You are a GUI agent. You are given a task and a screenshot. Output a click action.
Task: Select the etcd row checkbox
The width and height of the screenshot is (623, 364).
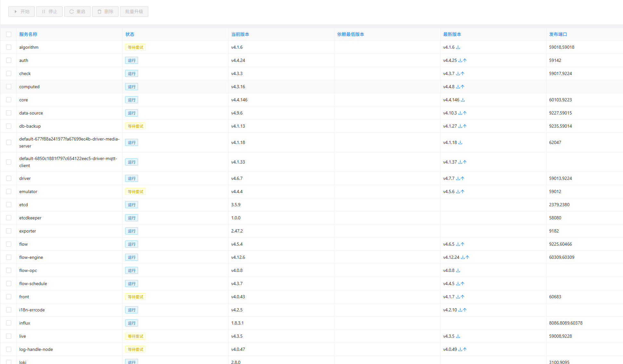9,205
